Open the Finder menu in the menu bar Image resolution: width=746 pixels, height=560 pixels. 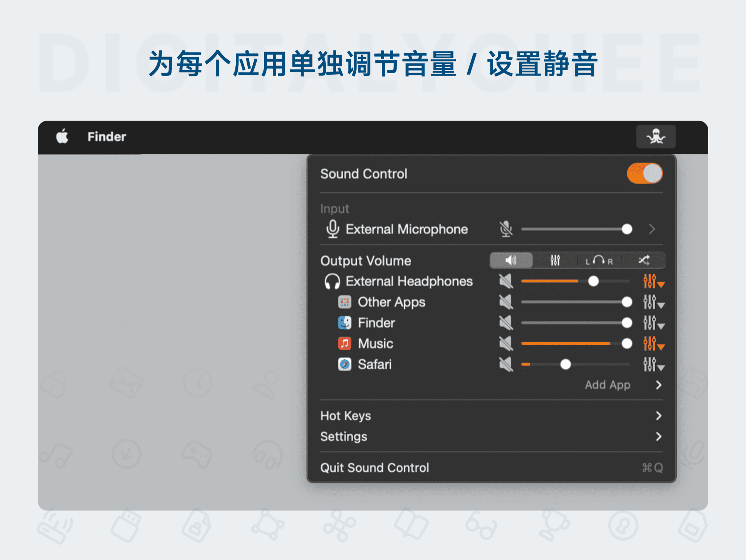(107, 137)
